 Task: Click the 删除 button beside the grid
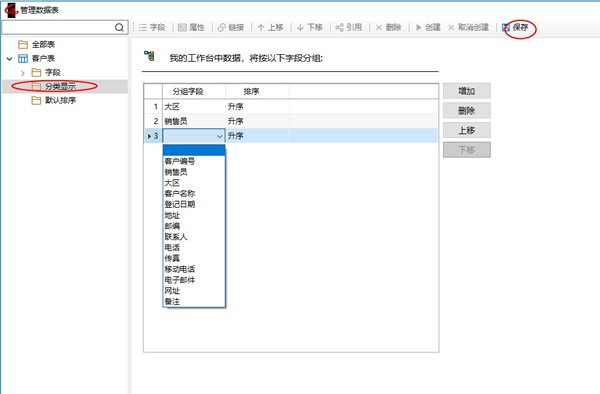tap(467, 111)
